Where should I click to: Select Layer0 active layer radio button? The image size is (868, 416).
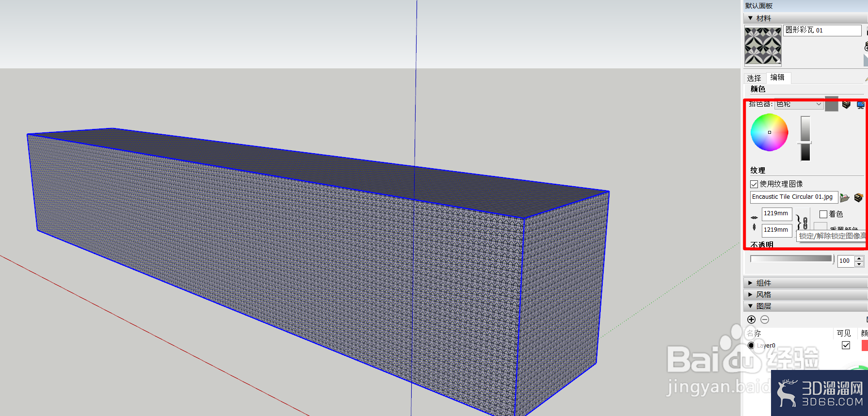[x=751, y=345]
